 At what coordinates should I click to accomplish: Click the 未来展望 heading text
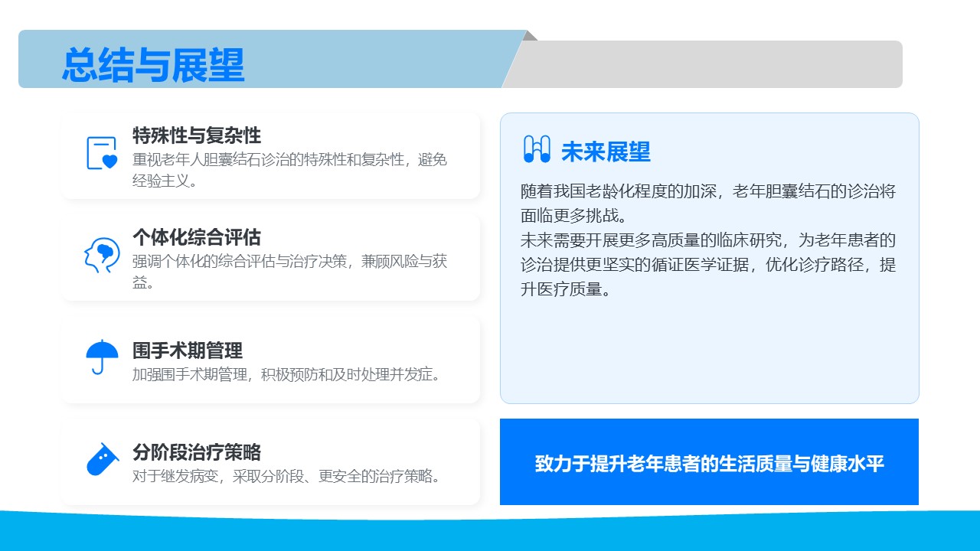click(x=606, y=152)
